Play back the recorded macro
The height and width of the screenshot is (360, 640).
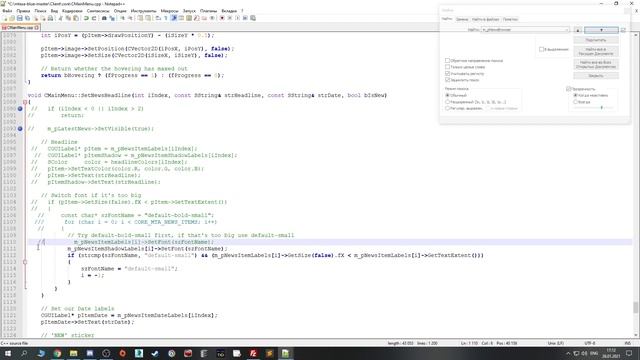[237, 18]
